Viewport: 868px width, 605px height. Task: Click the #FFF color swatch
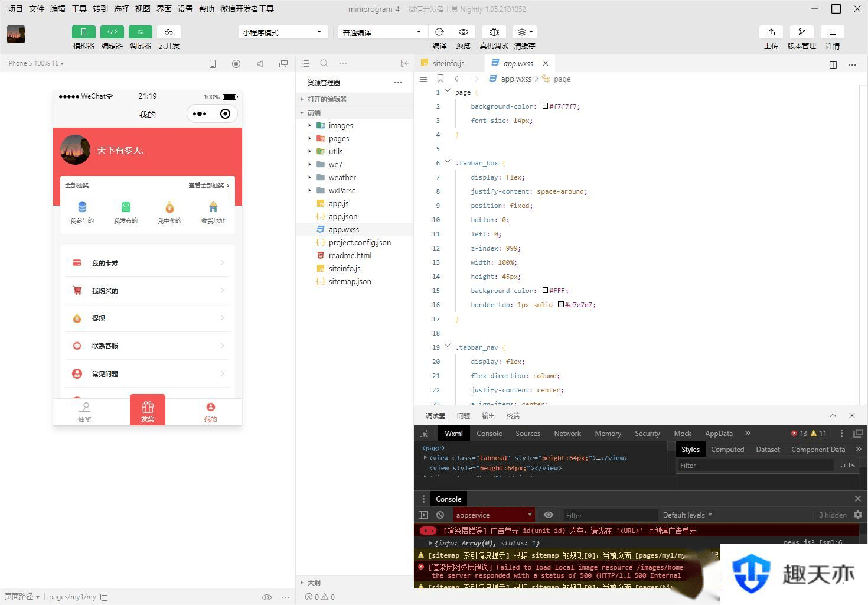click(x=546, y=291)
